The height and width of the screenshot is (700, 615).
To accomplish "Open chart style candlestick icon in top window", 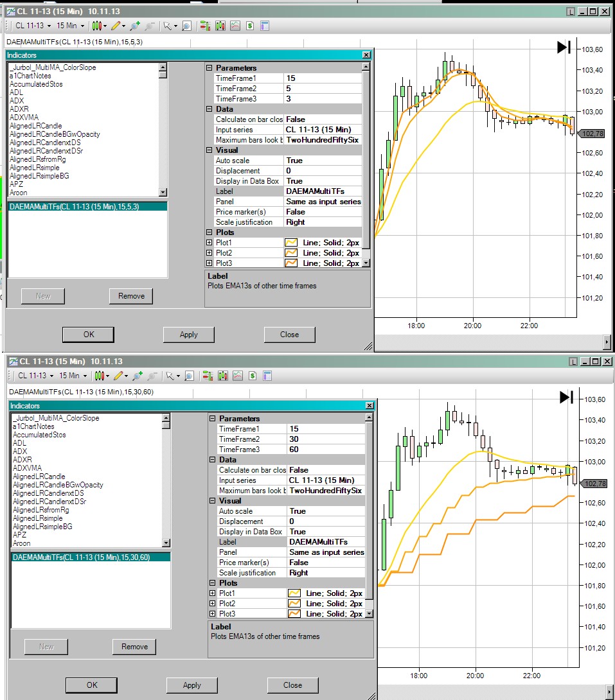I will [97, 26].
